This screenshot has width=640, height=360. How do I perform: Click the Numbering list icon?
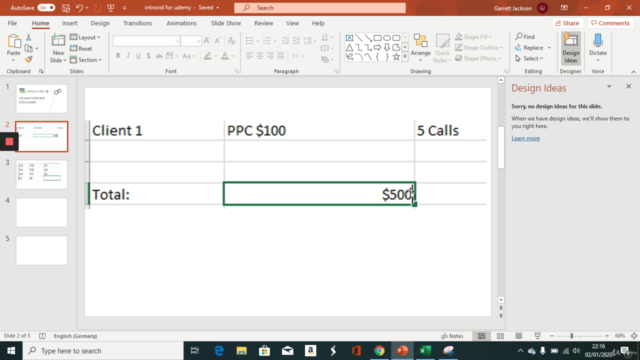267,40
